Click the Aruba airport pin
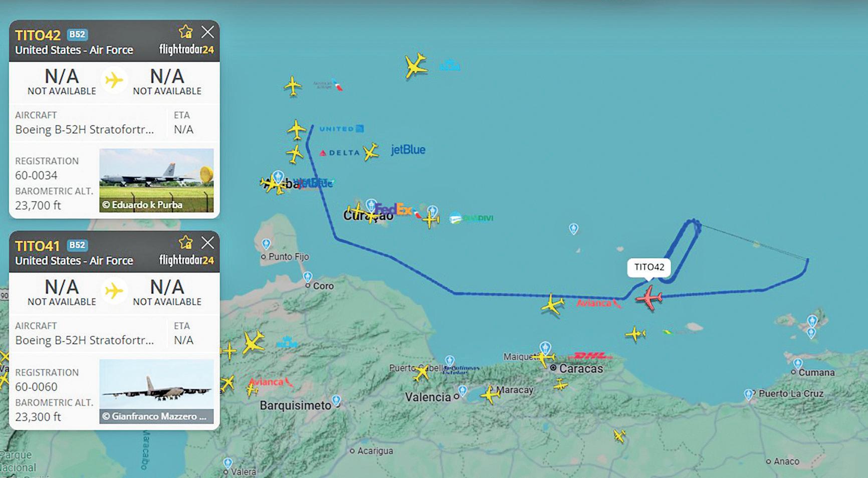Screen dimensions: 868x478 tap(278, 176)
